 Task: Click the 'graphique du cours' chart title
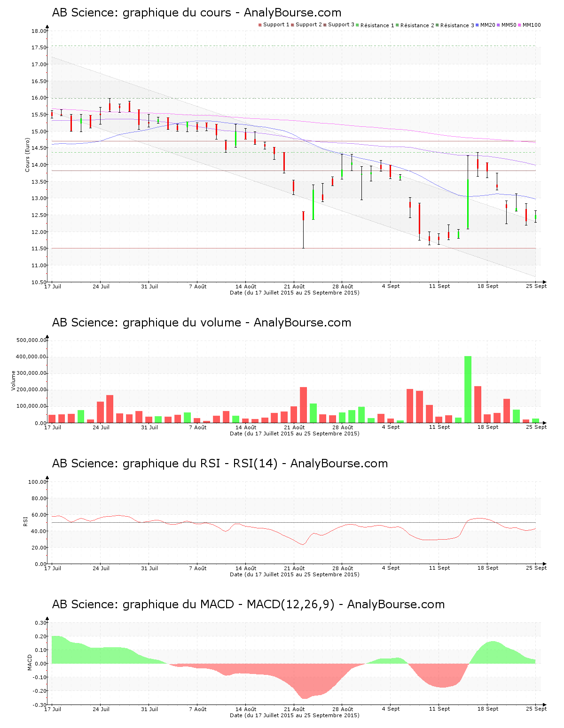(x=196, y=13)
